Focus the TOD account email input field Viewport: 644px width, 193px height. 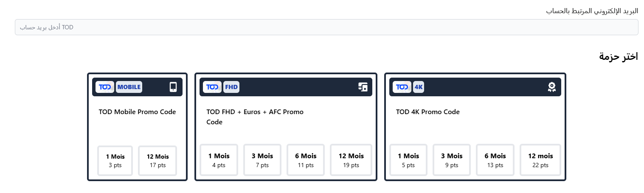pos(326,27)
